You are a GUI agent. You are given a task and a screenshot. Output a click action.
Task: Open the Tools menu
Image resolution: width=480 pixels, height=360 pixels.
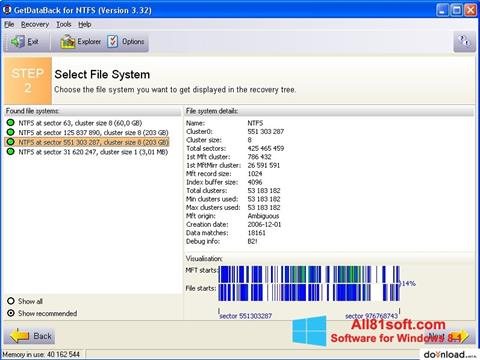(64, 24)
